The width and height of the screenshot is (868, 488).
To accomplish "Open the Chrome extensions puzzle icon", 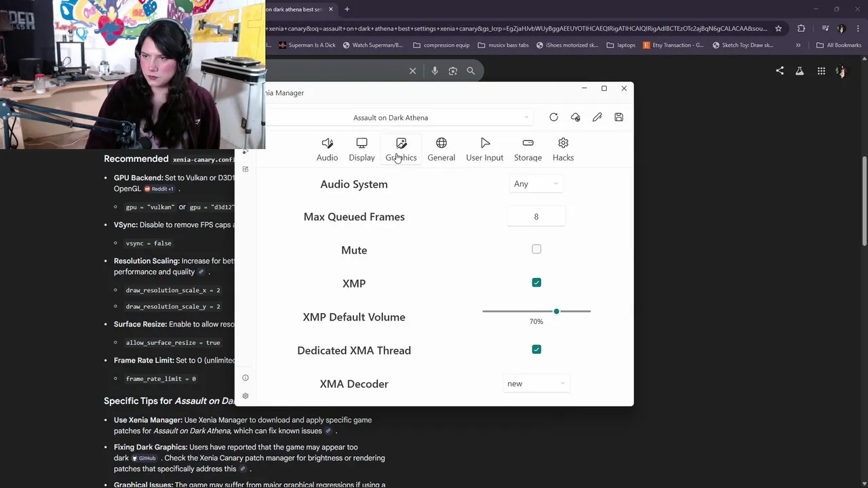I will [801, 28].
